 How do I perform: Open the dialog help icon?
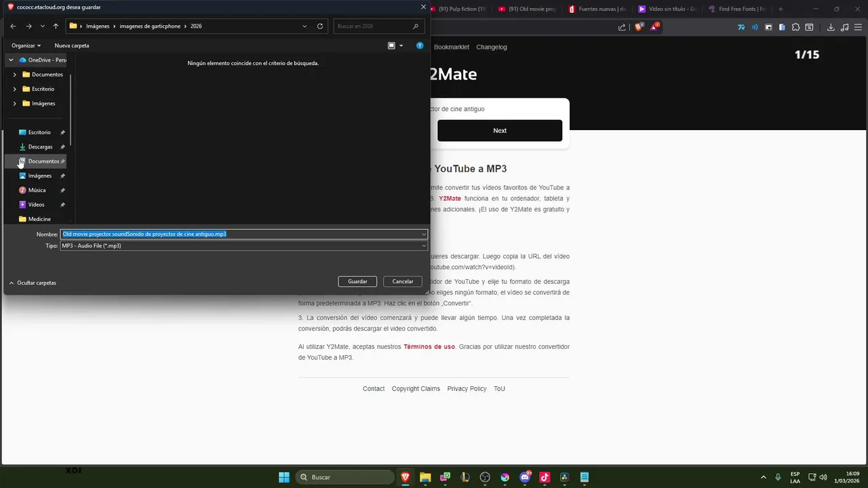click(x=420, y=45)
